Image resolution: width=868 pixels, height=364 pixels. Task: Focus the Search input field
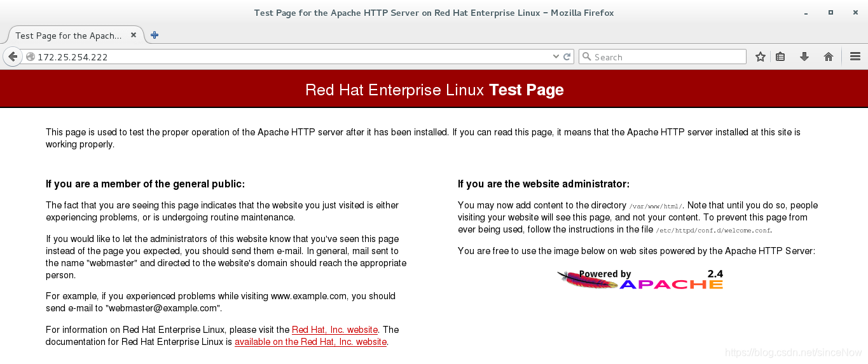[662, 57]
